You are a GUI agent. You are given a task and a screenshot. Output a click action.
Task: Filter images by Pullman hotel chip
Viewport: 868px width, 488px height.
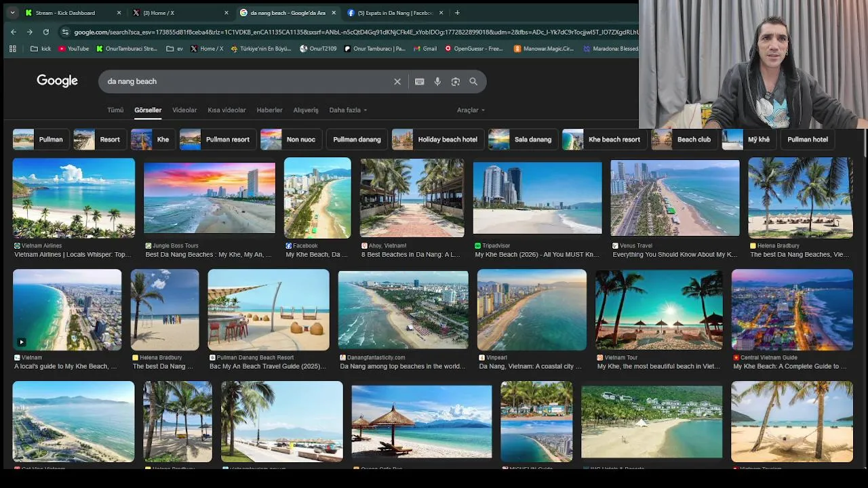coord(808,140)
